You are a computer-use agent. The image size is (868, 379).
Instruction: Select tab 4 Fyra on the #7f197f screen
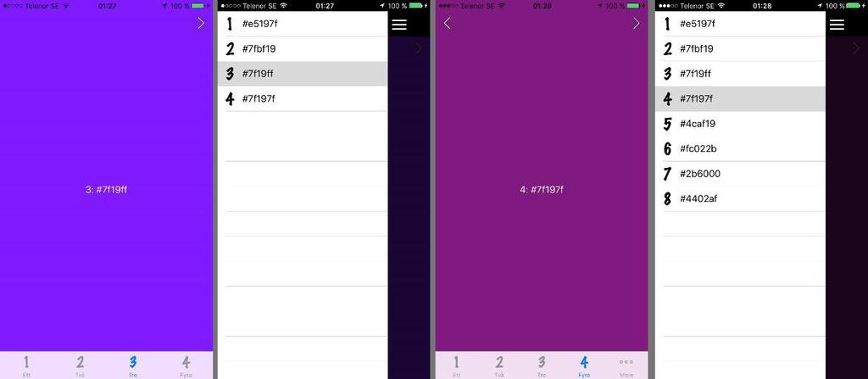(x=584, y=365)
